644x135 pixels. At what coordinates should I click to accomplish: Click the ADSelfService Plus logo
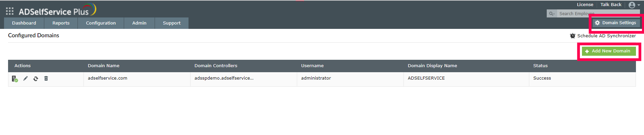pyautogui.click(x=57, y=10)
